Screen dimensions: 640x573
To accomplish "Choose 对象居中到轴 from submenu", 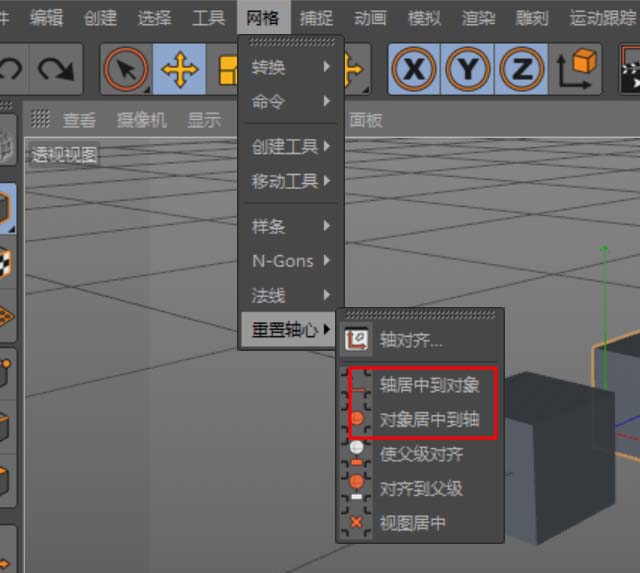I will tap(429, 420).
